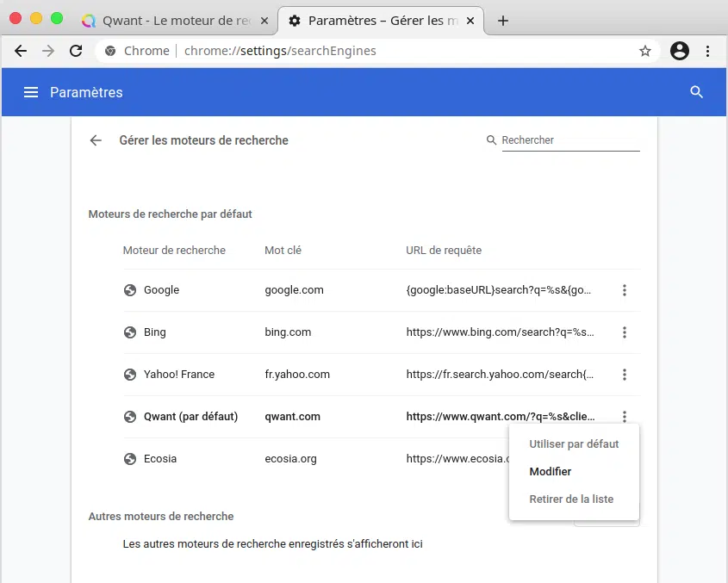Reload the current page
This screenshot has height=583, width=728.
click(x=76, y=51)
